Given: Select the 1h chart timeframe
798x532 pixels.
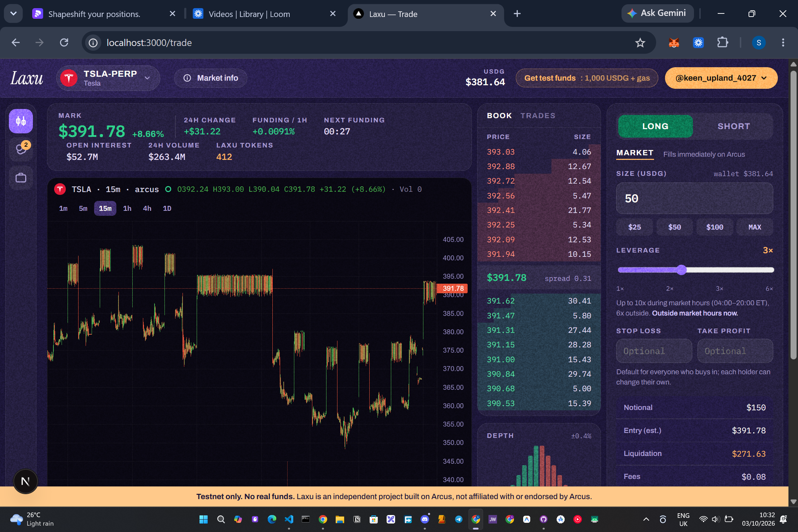Looking at the screenshot, I should (127, 208).
